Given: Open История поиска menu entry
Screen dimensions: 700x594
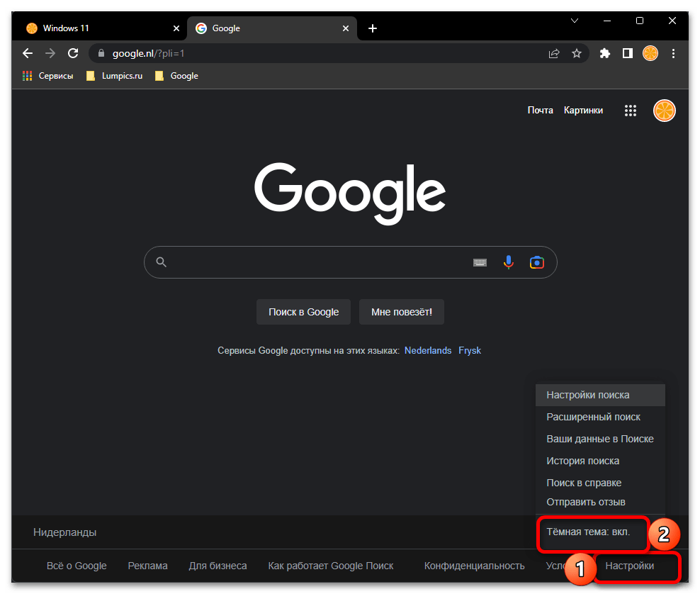Looking at the screenshot, I should tap(600, 461).
